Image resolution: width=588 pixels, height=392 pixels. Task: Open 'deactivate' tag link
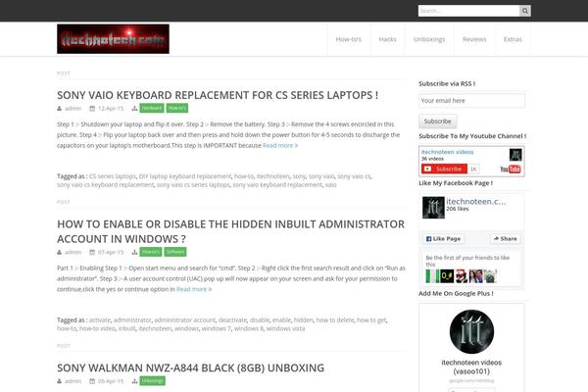coord(232,320)
